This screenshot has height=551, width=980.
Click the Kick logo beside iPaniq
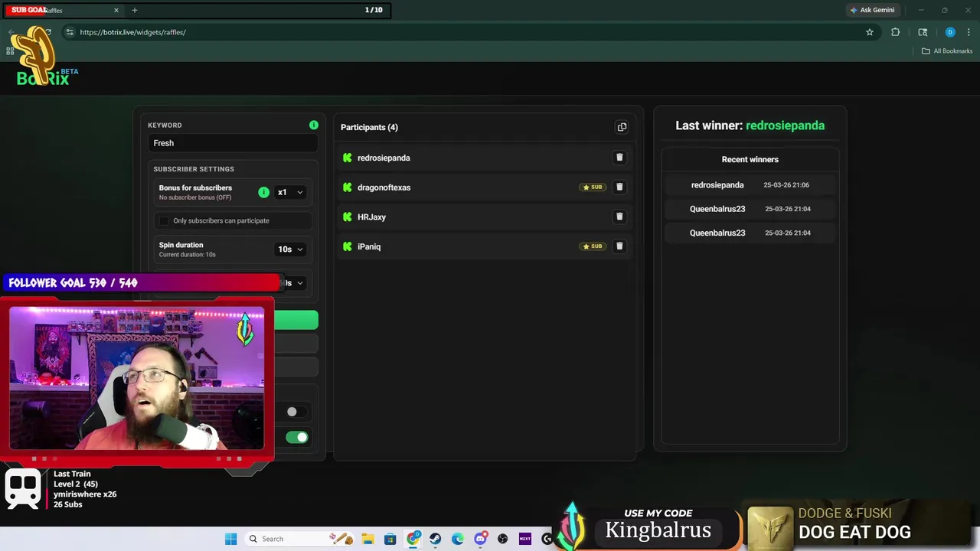pos(348,246)
